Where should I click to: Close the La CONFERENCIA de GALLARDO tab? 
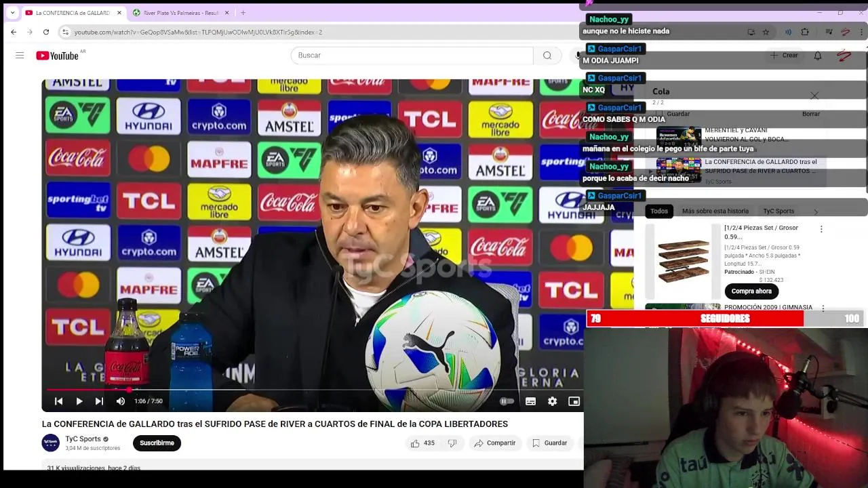point(119,13)
